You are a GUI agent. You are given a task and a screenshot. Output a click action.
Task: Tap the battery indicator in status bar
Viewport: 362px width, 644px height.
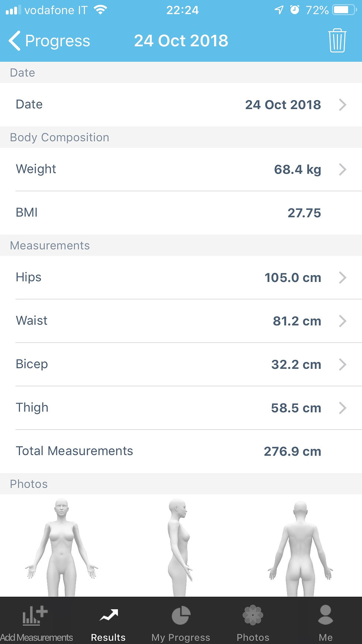point(344,10)
